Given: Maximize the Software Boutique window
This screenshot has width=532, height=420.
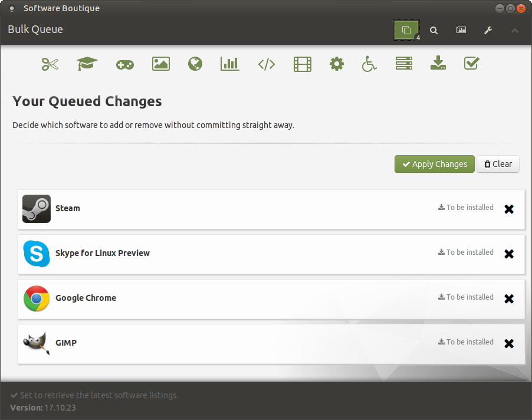Looking at the screenshot, I should (510, 8).
